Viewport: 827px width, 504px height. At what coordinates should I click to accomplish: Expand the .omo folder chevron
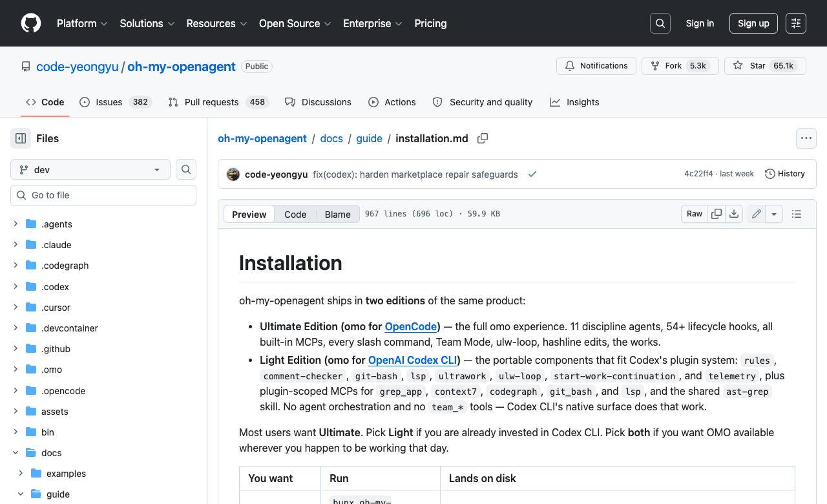click(16, 370)
